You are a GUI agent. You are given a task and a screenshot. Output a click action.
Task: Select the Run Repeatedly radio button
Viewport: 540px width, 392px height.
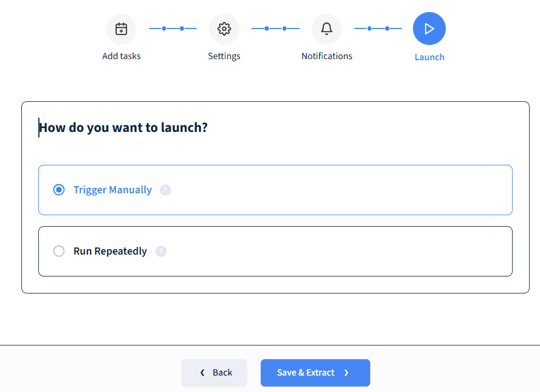click(59, 251)
